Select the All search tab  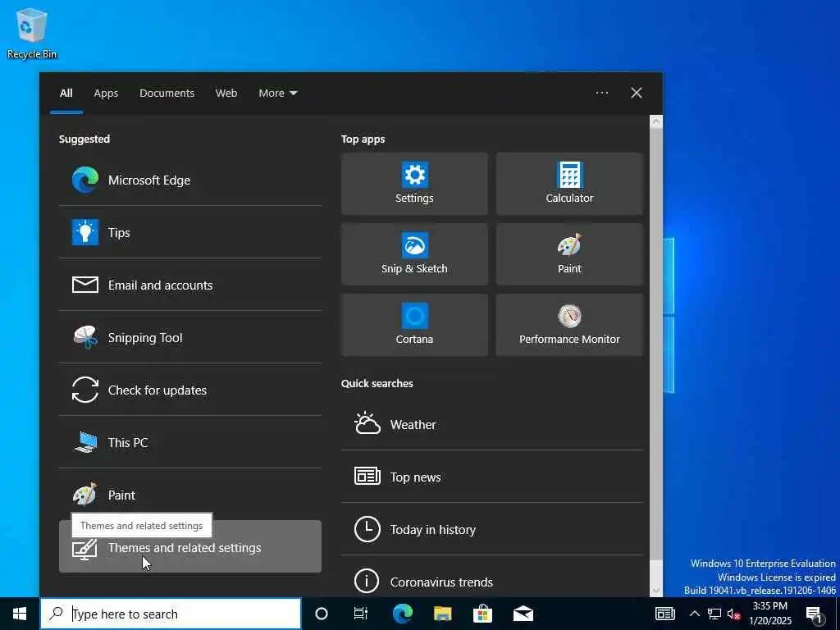click(66, 94)
